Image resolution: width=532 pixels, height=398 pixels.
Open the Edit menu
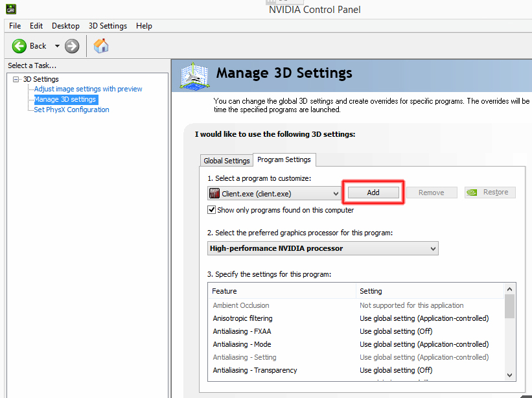(x=36, y=26)
